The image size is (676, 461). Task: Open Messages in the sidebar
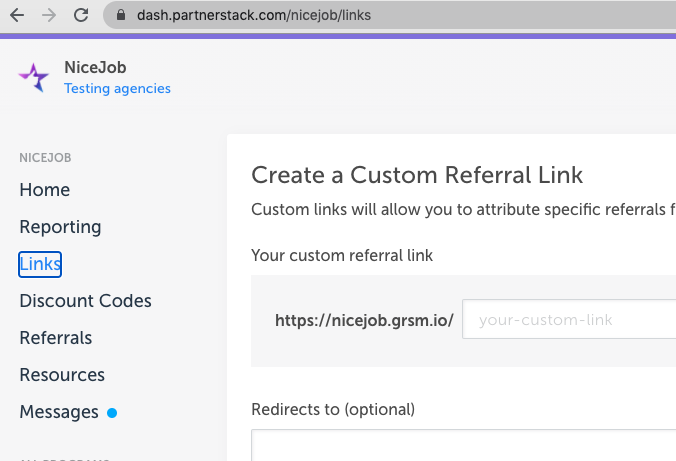(x=59, y=412)
